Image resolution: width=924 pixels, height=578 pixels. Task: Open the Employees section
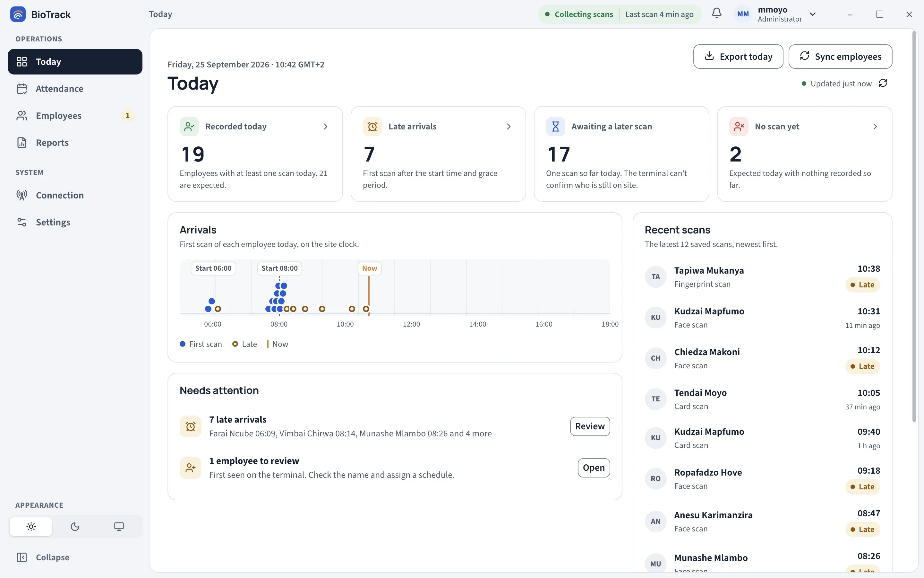click(75, 116)
